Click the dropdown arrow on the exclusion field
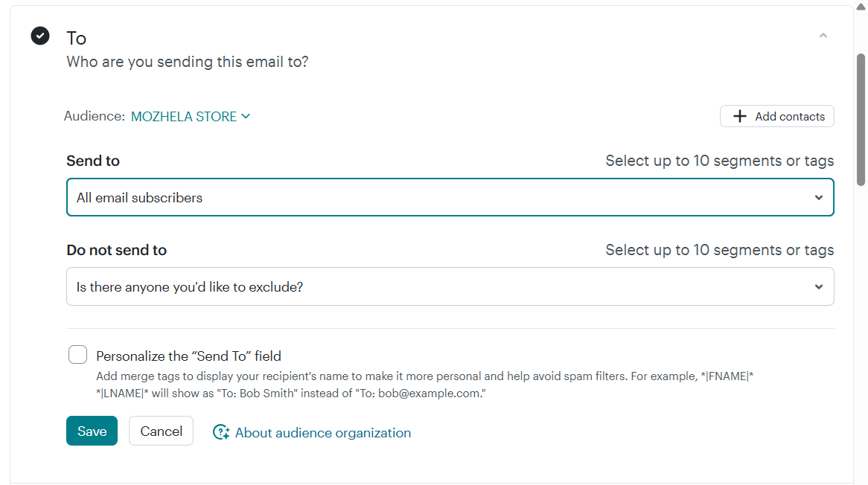 818,286
